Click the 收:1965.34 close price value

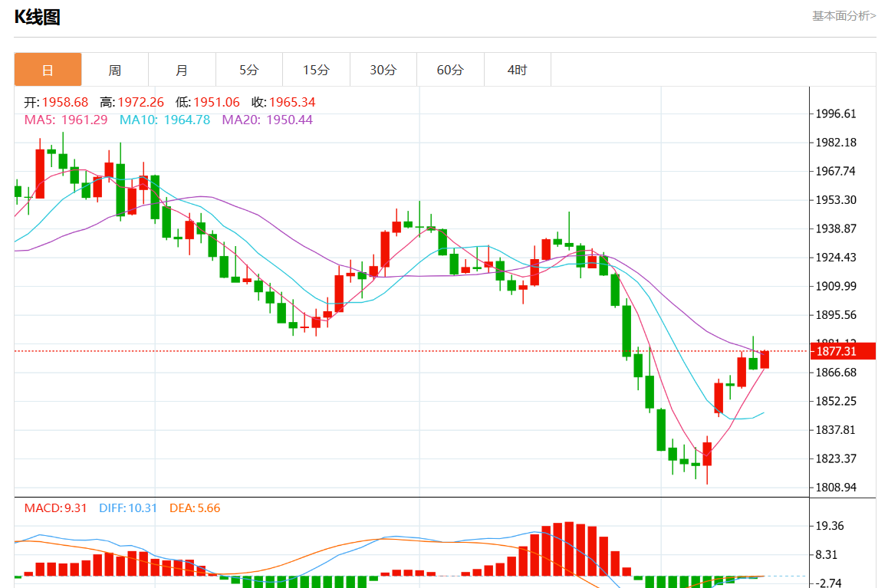click(283, 103)
